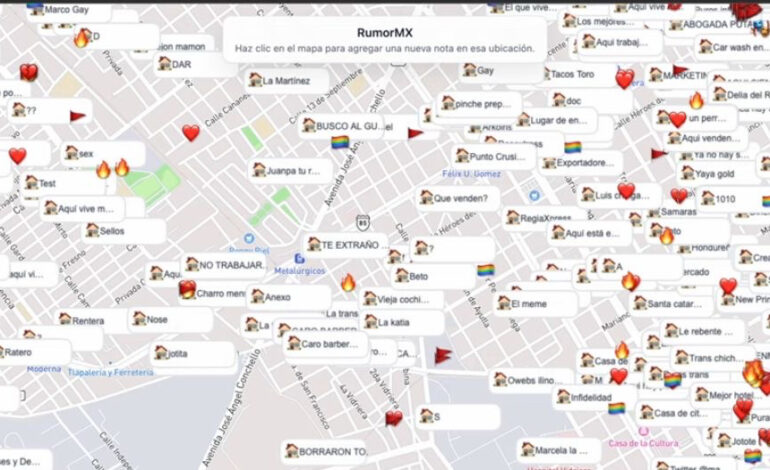The width and height of the screenshot is (770, 470).
Task: Open the 'jotita' map note
Action: click(x=193, y=354)
